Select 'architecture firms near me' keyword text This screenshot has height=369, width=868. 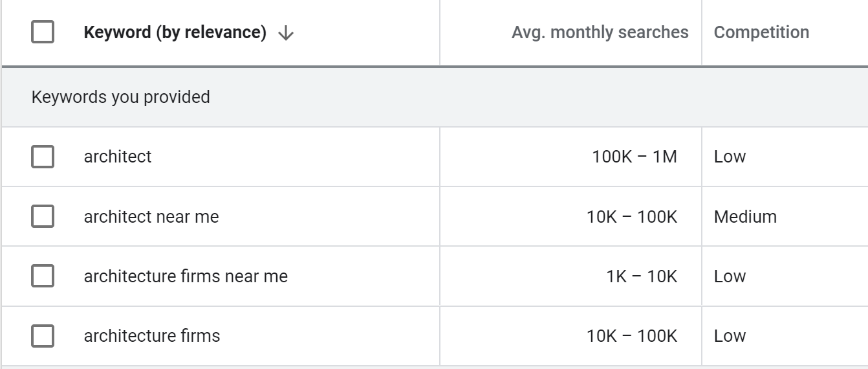[186, 276]
